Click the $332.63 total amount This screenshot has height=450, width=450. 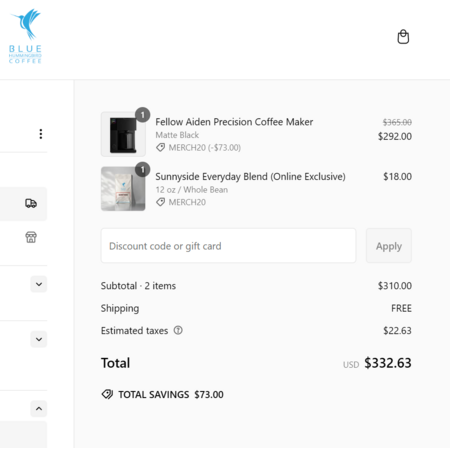coord(388,363)
